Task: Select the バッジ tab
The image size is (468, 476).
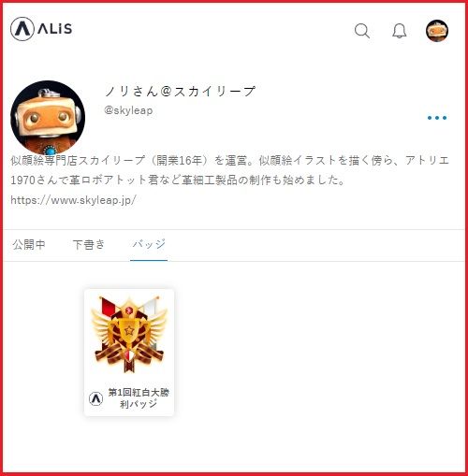Action: click(149, 244)
